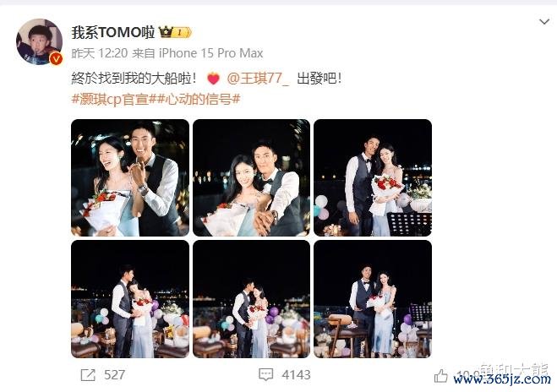Open the 我系TOMO啦 username link
Screen dimensions: 557x392
pos(113,32)
